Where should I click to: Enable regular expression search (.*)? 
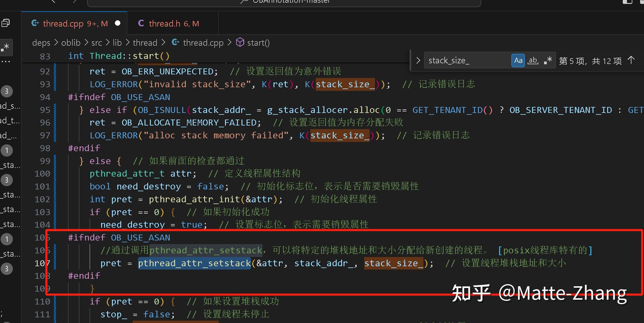pos(548,60)
